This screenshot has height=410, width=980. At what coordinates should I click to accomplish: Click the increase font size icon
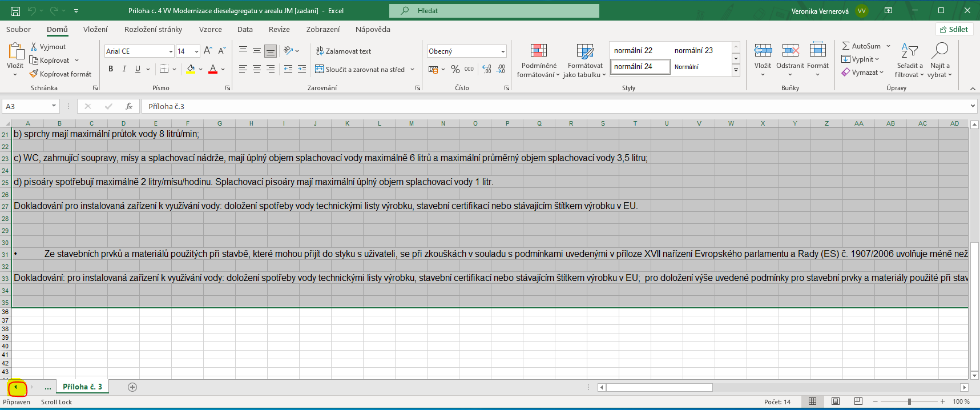click(x=208, y=51)
